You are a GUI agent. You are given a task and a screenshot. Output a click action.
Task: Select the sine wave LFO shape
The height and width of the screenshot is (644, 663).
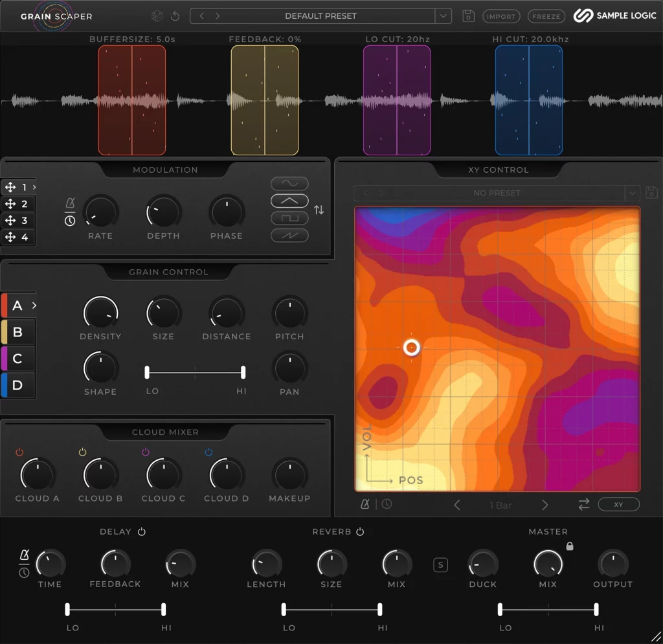289,184
